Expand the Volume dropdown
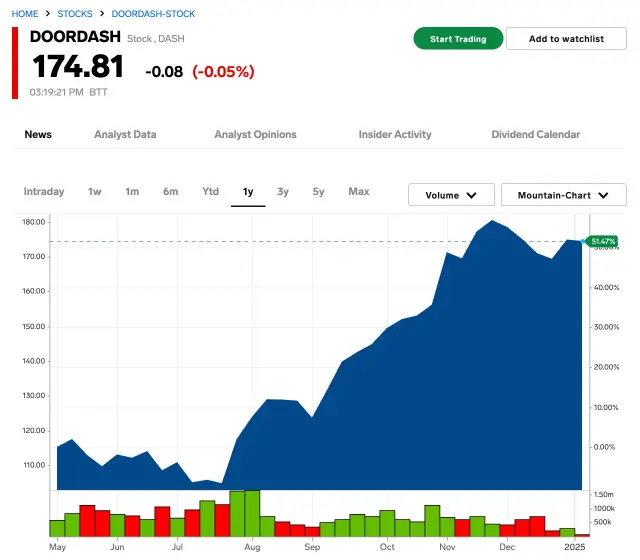The image size is (640, 560). point(451,195)
